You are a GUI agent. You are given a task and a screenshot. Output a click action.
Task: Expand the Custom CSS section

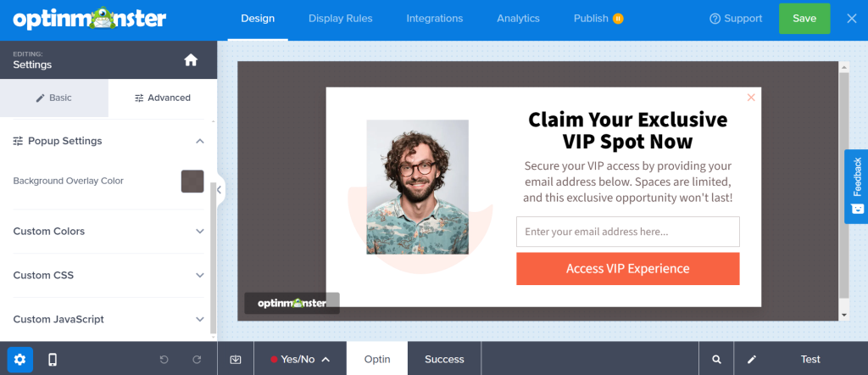click(x=108, y=275)
